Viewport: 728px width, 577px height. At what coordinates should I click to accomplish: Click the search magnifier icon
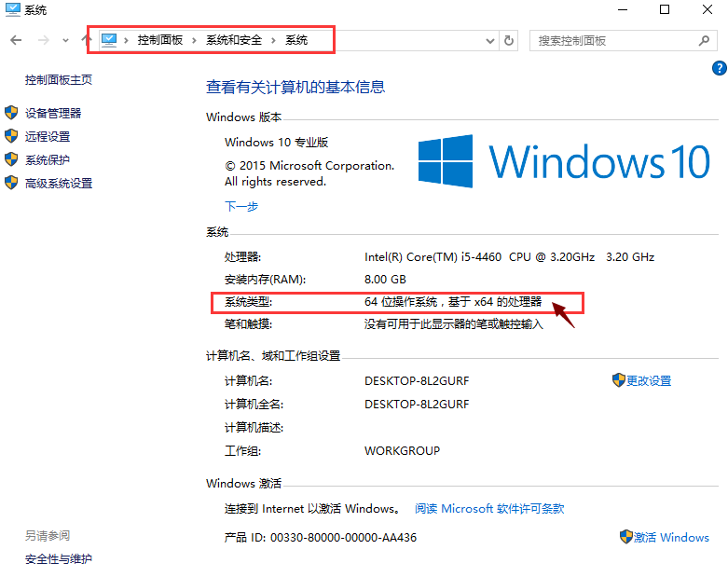704,41
